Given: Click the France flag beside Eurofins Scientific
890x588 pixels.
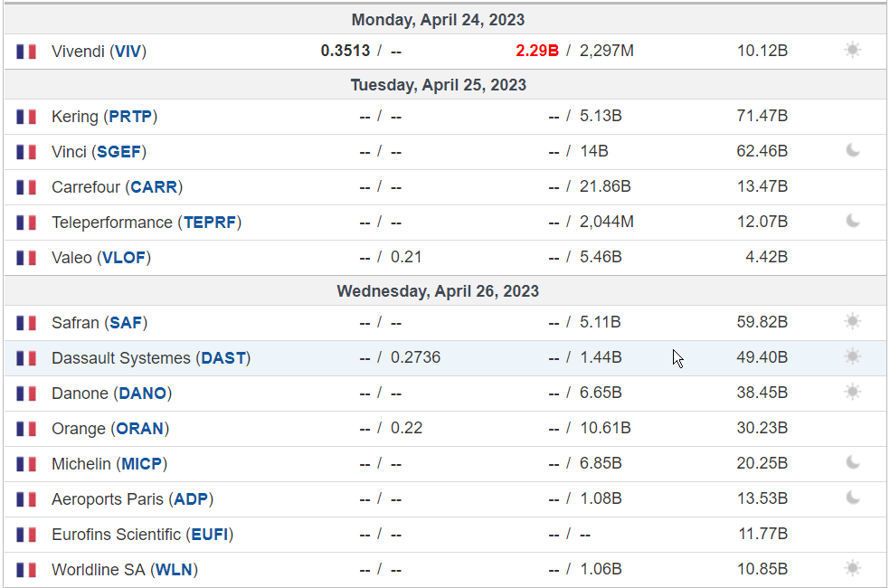Looking at the screenshot, I should (x=26, y=535).
